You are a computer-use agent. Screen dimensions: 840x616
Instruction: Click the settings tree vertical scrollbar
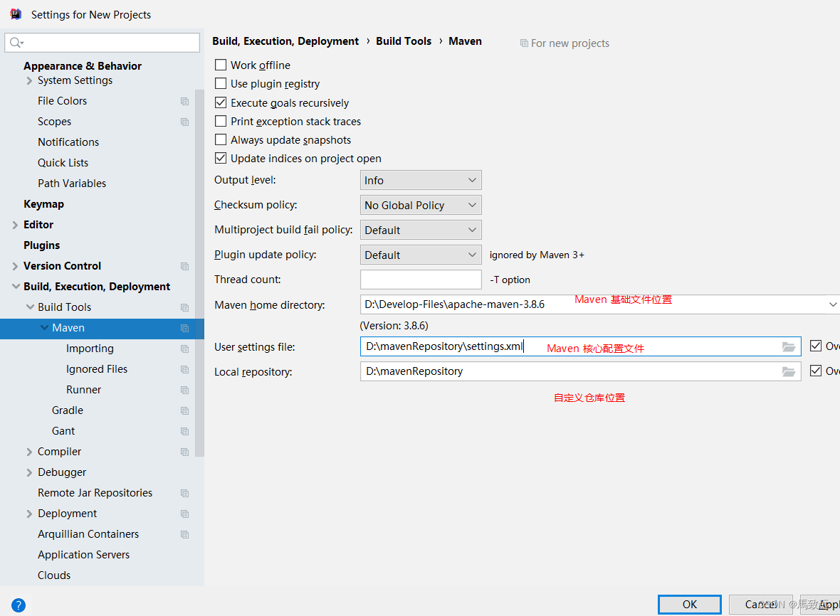(199, 273)
